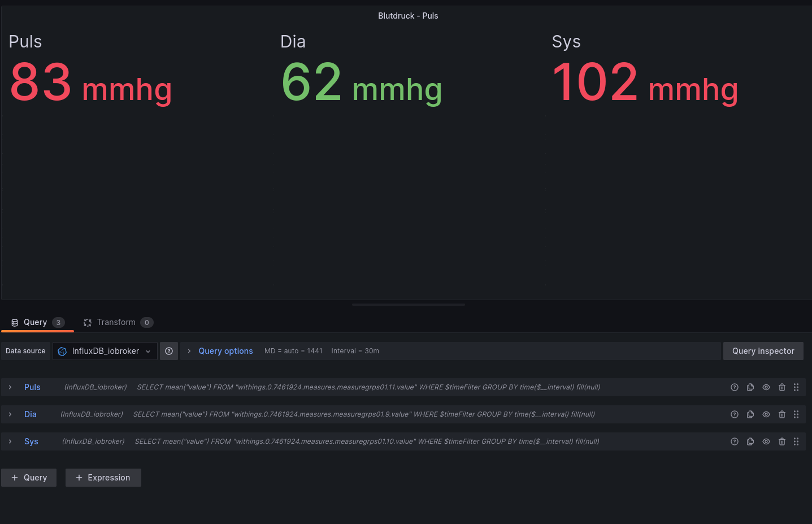Click the Dia 62 mmhg stat value
The image size is (812, 524).
click(x=362, y=83)
